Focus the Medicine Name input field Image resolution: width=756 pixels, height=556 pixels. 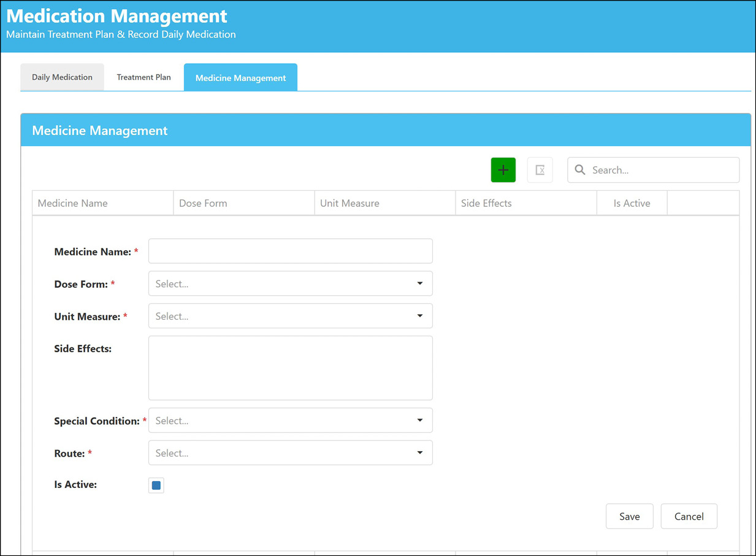click(x=290, y=251)
